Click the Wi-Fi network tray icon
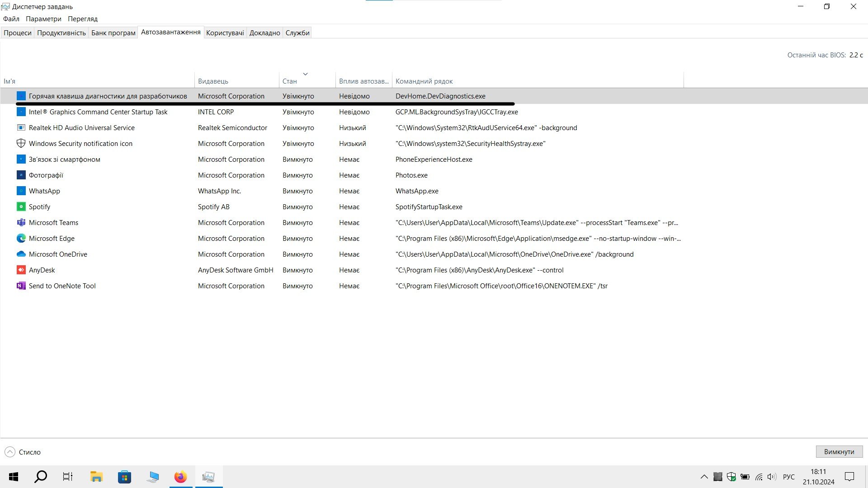Image resolution: width=868 pixels, height=488 pixels. tap(759, 477)
